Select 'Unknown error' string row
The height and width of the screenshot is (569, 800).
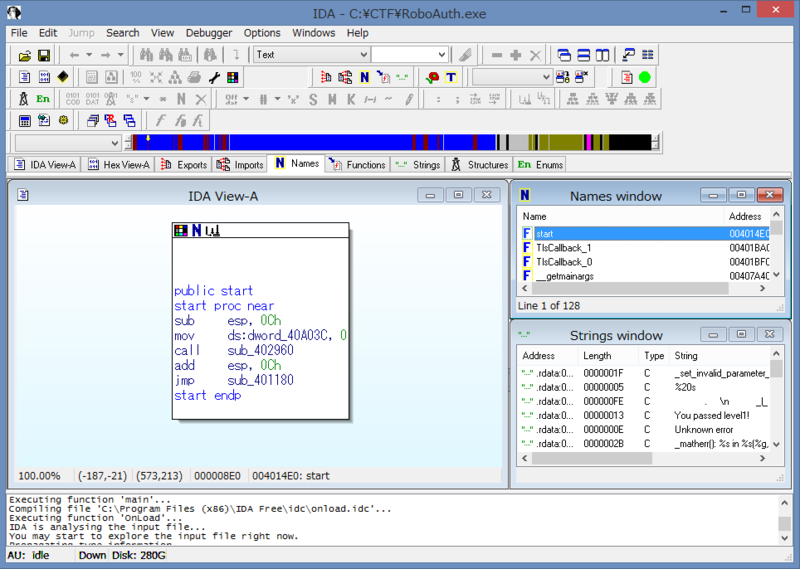pos(645,430)
